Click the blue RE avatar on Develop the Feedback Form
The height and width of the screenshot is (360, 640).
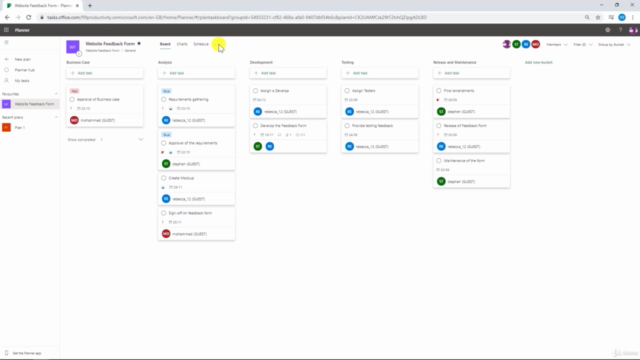(270, 146)
